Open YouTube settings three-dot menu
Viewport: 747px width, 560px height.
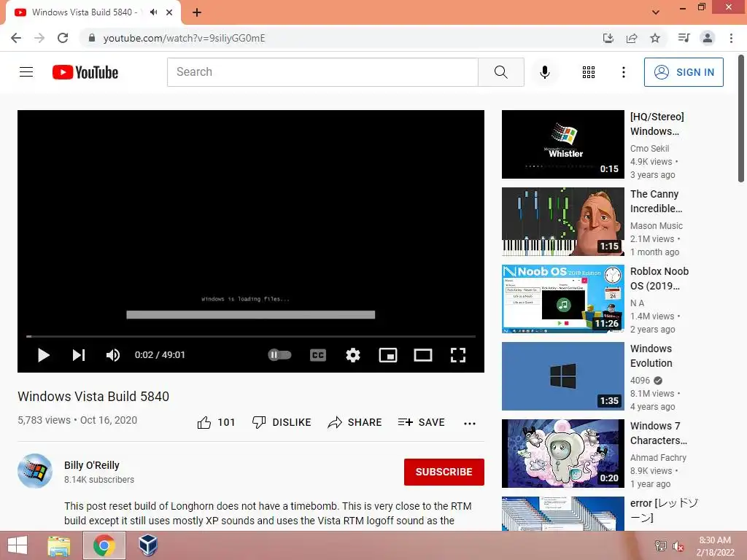pos(624,72)
